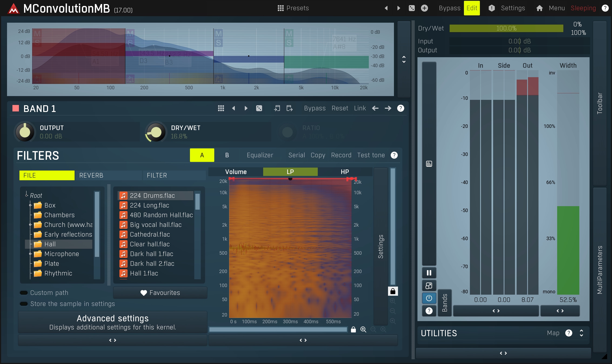Click the Favourites button

tap(160, 293)
